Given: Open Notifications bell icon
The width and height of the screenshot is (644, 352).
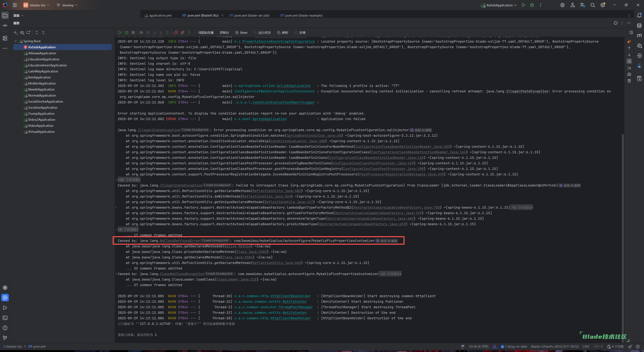Looking at the screenshot, I should tap(639, 15).
